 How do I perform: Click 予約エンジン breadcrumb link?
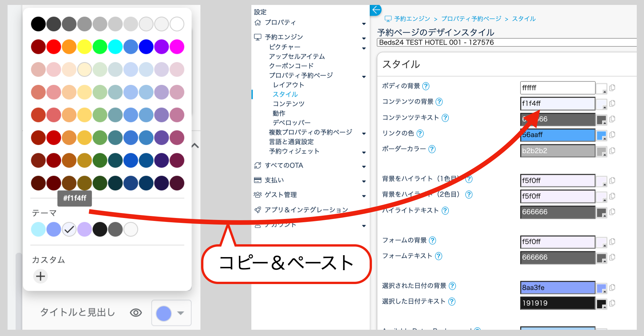point(412,19)
